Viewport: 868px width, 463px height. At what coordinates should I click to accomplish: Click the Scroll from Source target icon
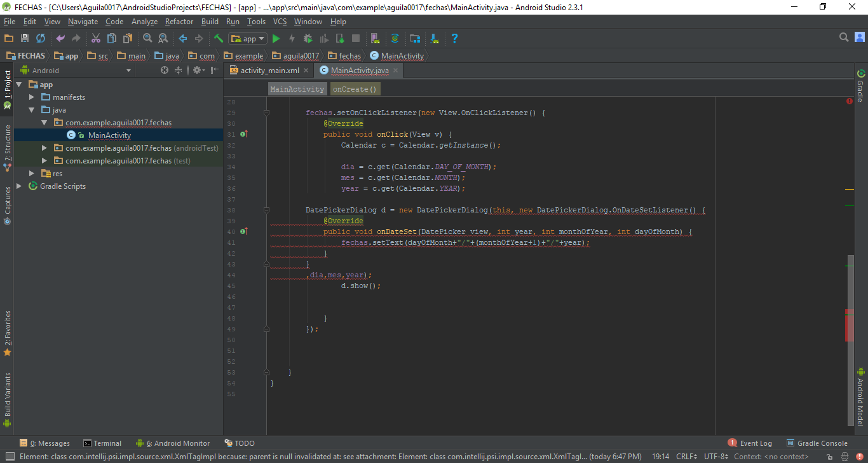coord(165,71)
